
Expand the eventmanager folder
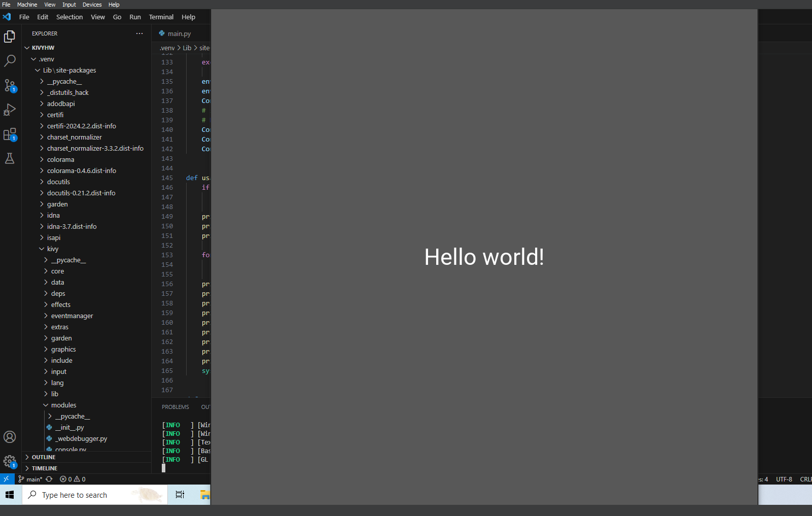72,316
